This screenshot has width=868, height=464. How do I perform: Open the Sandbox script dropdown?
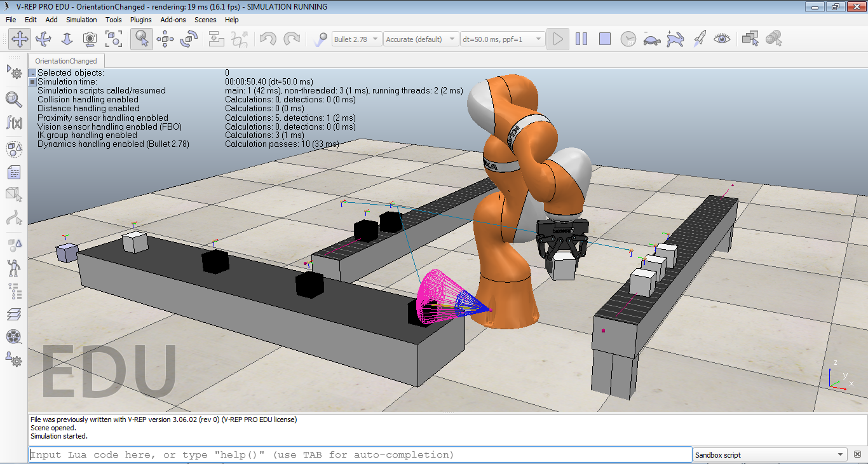(x=770, y=454)
